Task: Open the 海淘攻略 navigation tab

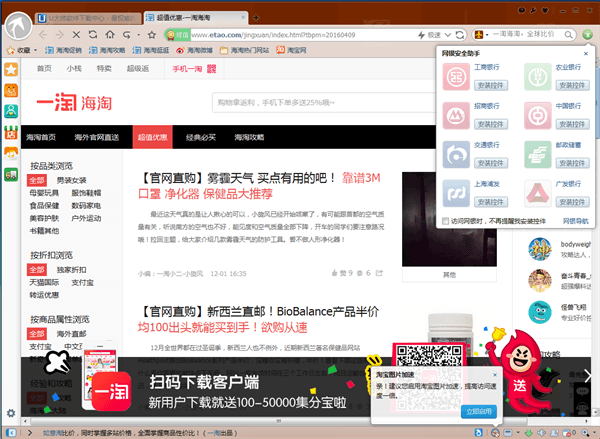Action: pos(249,137)
